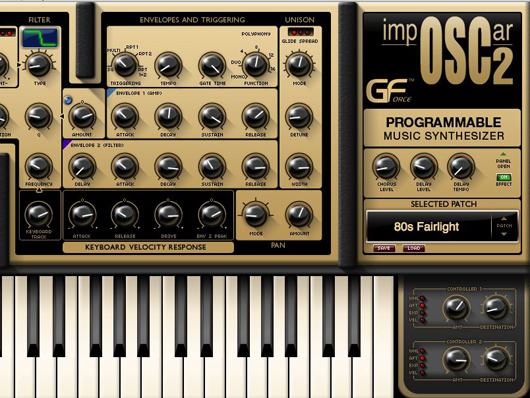530x398 pixels.
Task: Click the filter Type knob
Action: coord(39,65)
